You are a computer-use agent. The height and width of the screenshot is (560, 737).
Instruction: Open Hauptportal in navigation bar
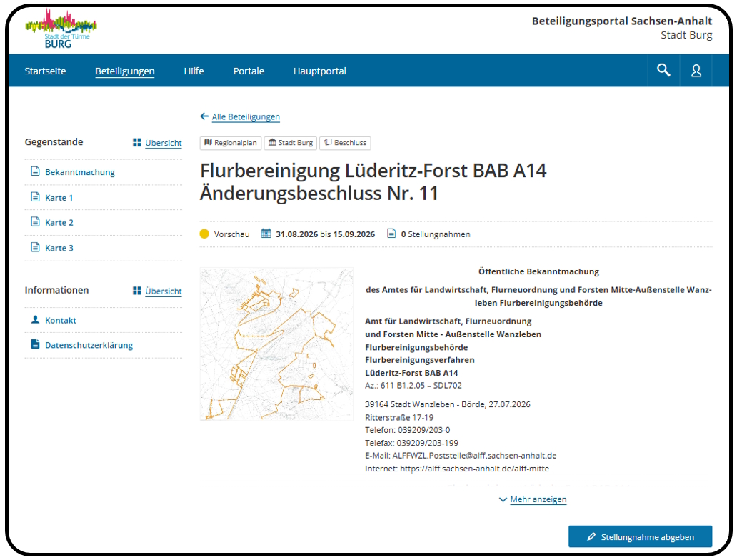pyautogui.click(x=320, y=71)
